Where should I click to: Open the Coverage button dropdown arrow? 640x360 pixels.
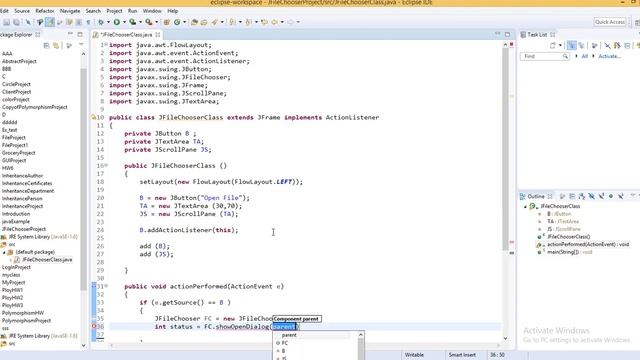tap(140, 22)
